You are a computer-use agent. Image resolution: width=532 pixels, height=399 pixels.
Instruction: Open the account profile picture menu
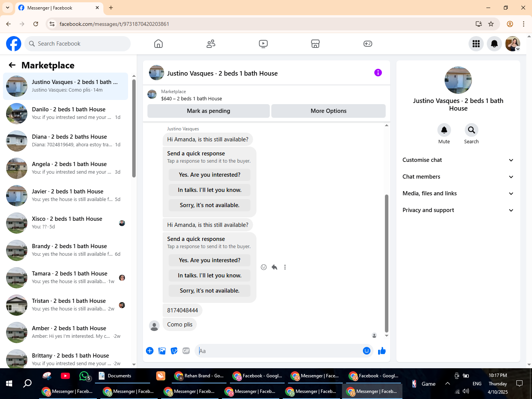(x=513, y=44)
